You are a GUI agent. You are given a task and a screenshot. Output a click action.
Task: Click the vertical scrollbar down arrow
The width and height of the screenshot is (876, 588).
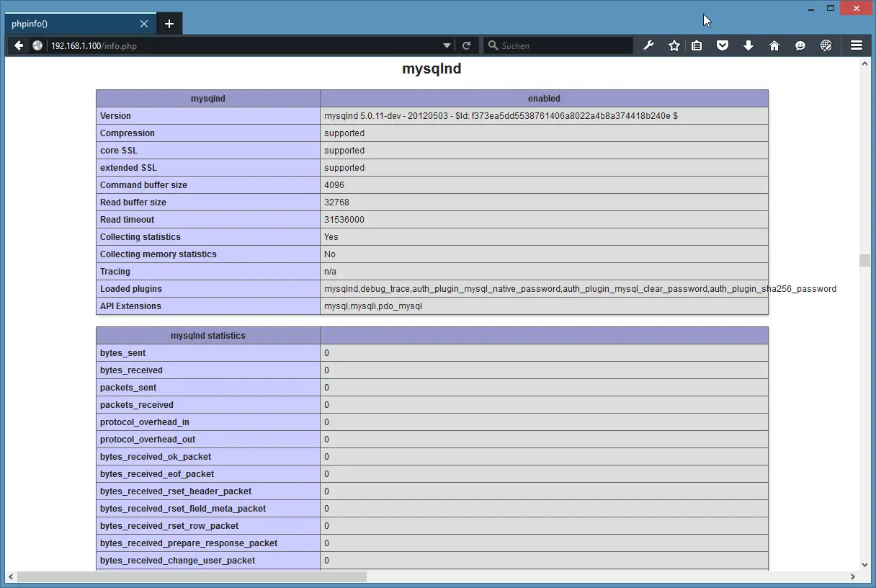[864, 566]
